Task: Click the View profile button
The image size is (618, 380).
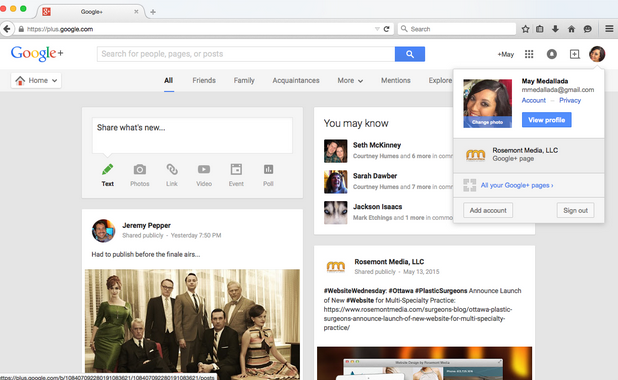Action: [x=547, y=120]
